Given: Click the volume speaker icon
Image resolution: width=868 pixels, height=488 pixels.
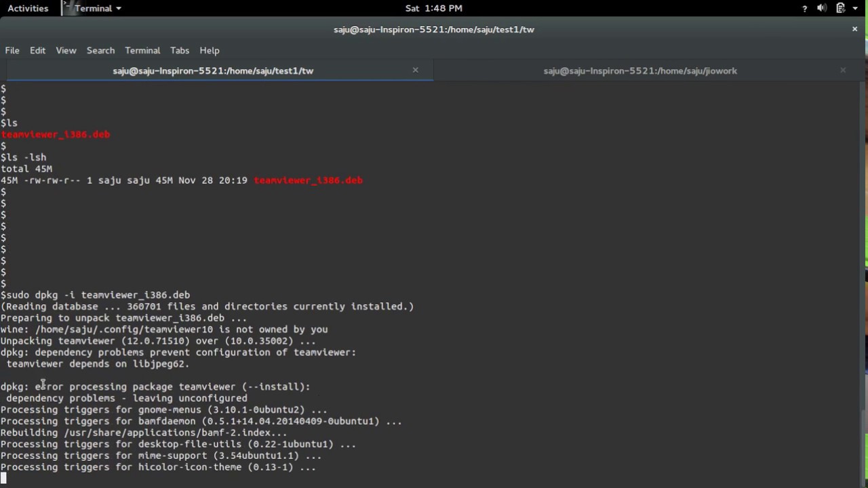Looking at the screenshot, I should tap(822, 8).
